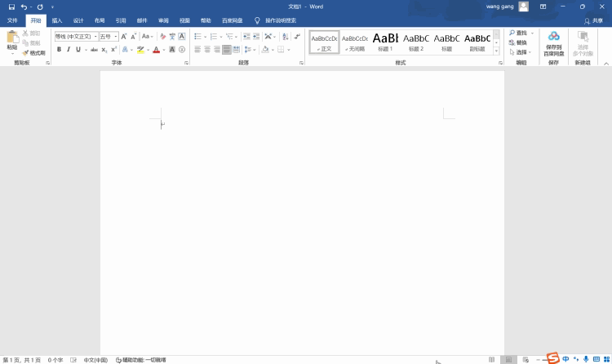
Task: Click the Paste (粘贴) clipboard icon
Action: pos(12,40)
